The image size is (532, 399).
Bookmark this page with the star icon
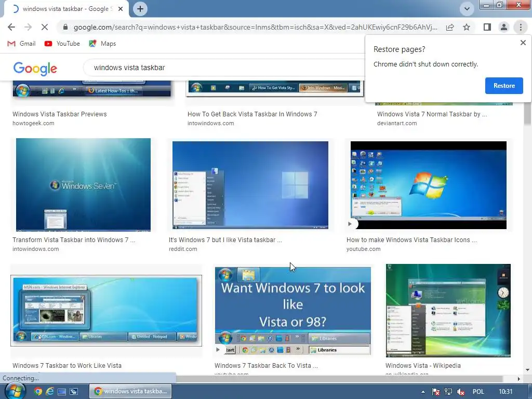[x=467, y=27]
